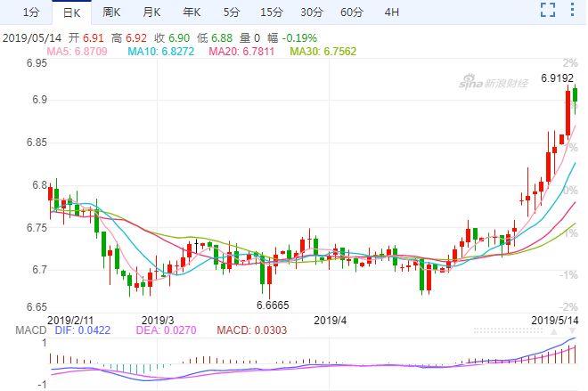Viewport: 588px width, 391px height.
Task: Click the 6.7 price axis label
Action: [40, 270]
